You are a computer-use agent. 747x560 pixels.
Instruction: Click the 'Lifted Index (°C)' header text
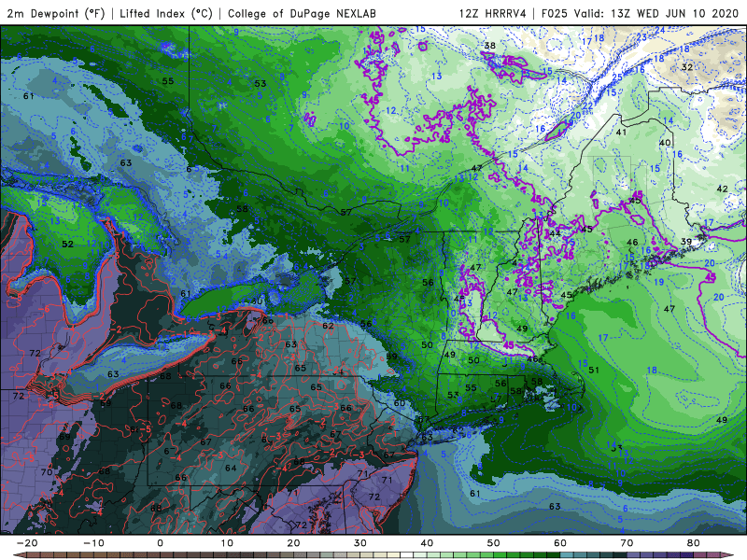coord(166,14)
